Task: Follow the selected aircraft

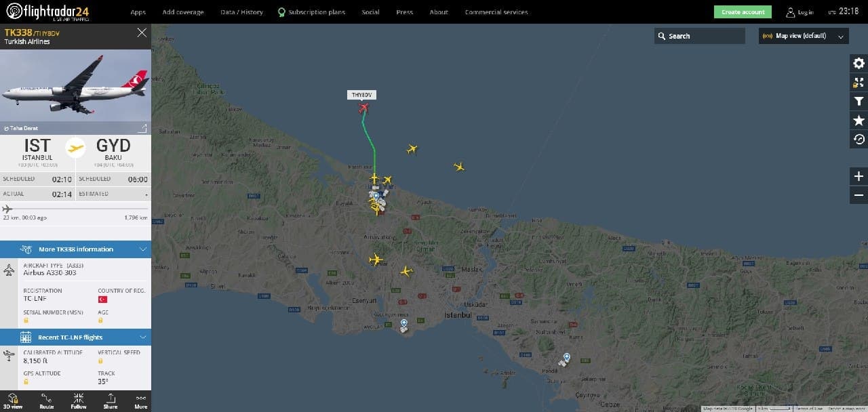Action: (79, 401)
